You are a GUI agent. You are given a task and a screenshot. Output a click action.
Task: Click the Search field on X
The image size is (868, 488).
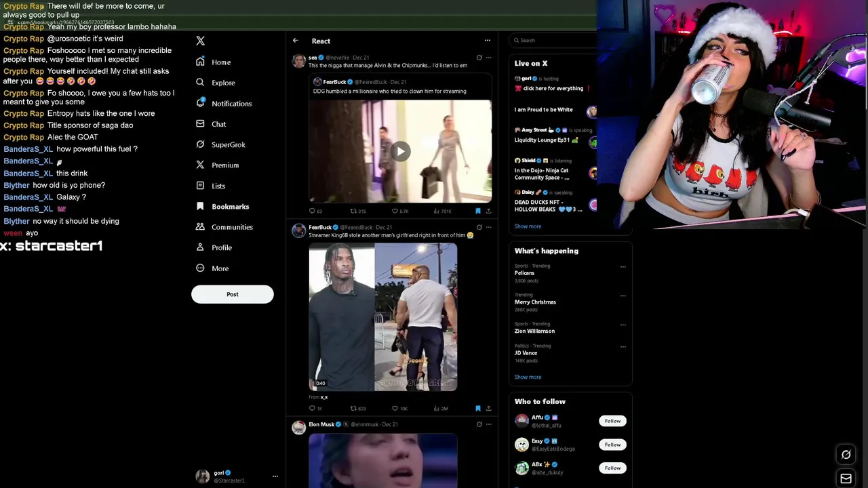(555, 41)
